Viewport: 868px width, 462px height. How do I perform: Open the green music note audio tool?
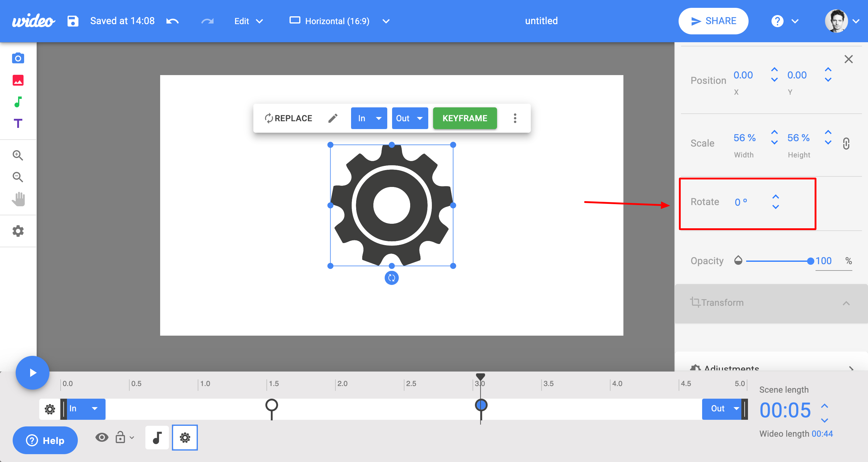(x=18, y=102)
